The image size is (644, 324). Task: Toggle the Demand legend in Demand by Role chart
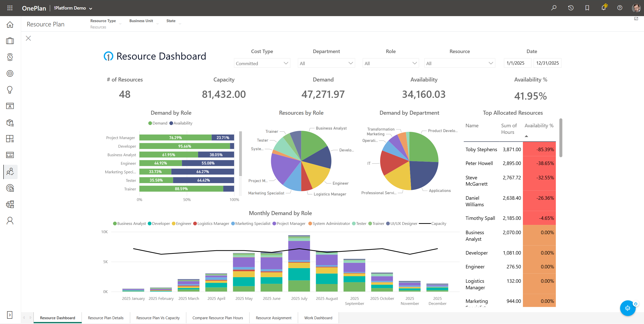pyautogui.click(x=158, y=123)
